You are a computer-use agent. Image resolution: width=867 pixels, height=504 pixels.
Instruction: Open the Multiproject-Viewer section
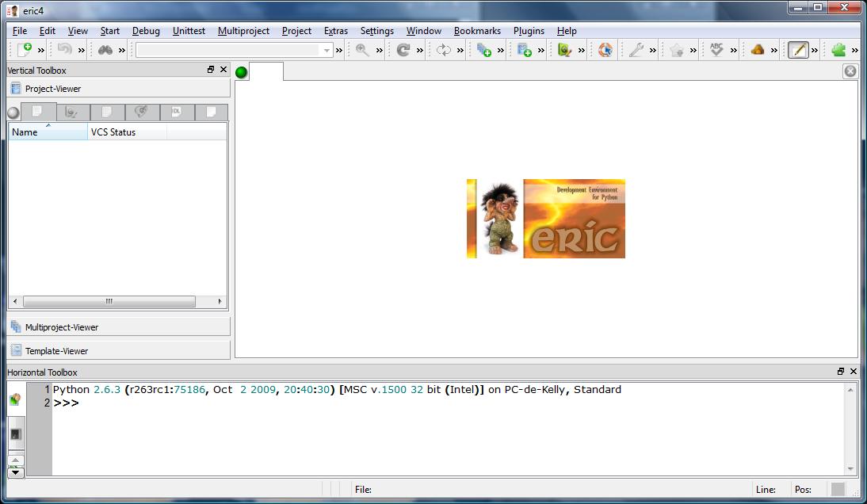118,326
